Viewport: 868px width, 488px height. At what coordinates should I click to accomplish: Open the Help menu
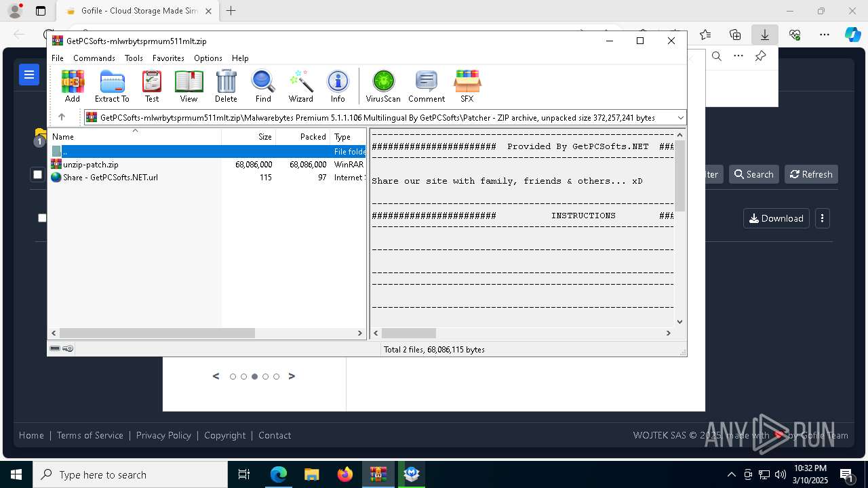pyautogui.click(x=240, y=58)
